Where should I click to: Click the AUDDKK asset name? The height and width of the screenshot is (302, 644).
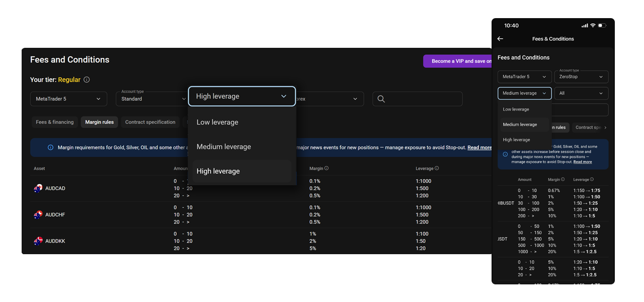[55, 241]
